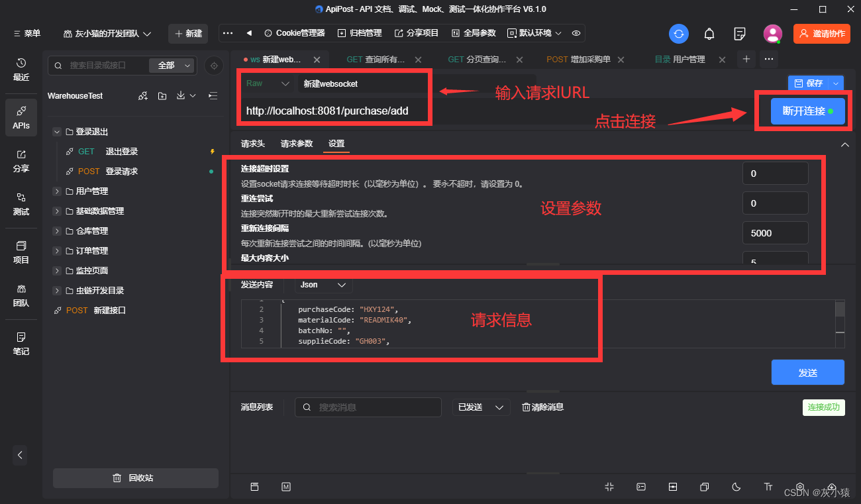Switch to the GET 分页查询 tab
Screen dimensions: 861x504
[477, 60]
